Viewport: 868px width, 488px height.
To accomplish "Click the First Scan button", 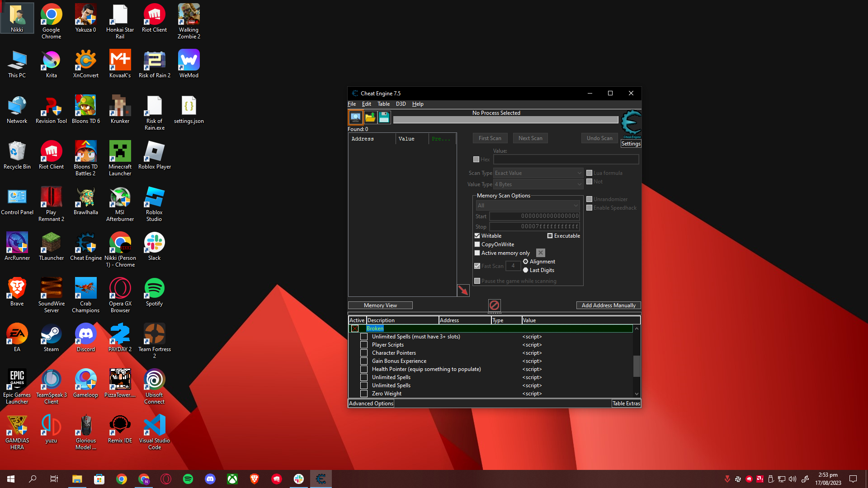I will coord(490,138).
